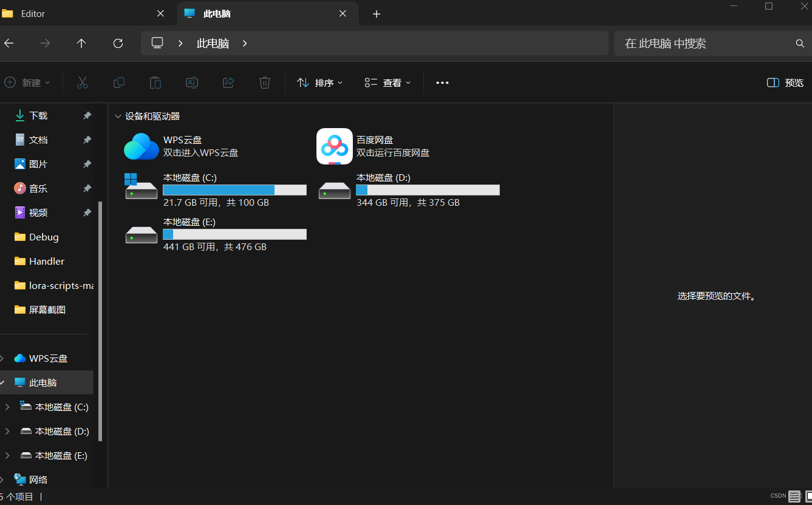Screen dimensions: 812x505
Task: Open WPS云盘 by clicking its cloud icon
Action: click(x=141, y=146)
